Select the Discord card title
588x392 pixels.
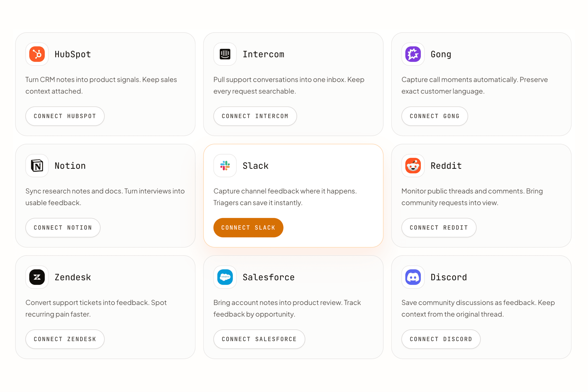point(449,277)
